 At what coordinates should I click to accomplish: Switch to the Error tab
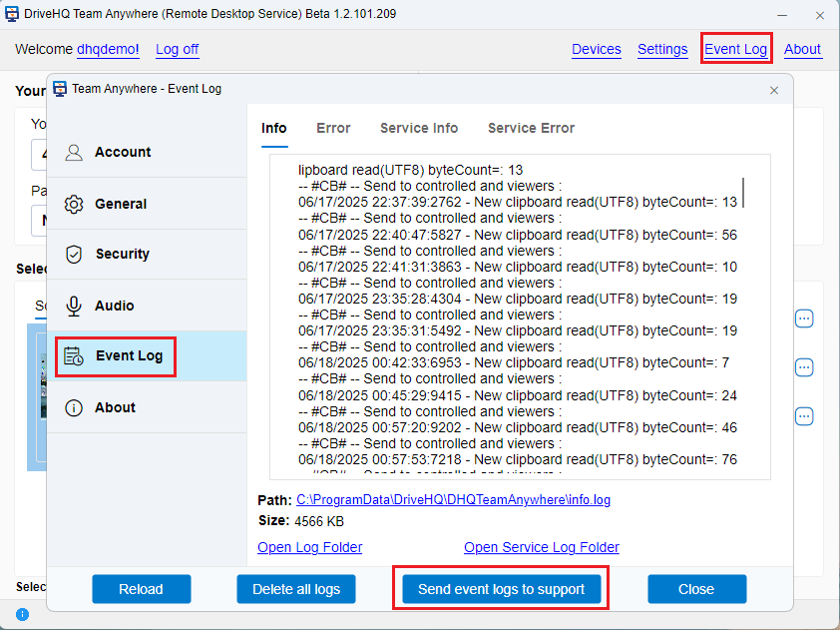pyautogui.click(x=333, y=128)
